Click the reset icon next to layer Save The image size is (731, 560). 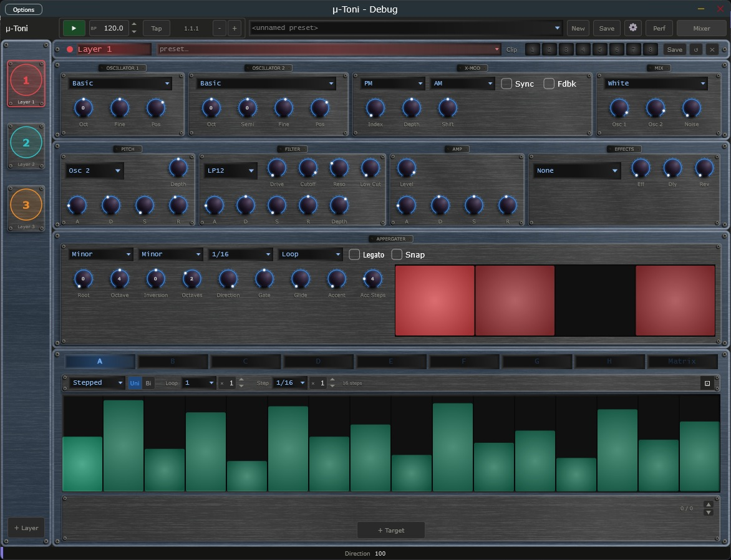[696, 49]
